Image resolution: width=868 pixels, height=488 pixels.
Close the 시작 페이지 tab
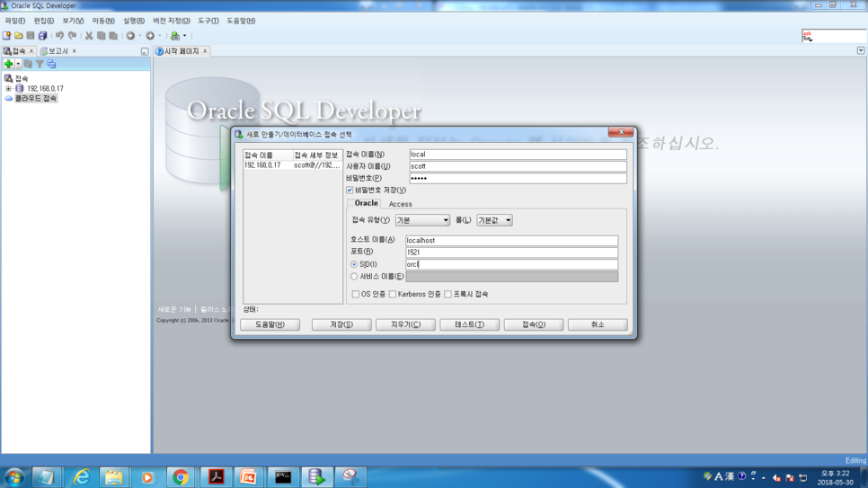(x=205, y=51)
